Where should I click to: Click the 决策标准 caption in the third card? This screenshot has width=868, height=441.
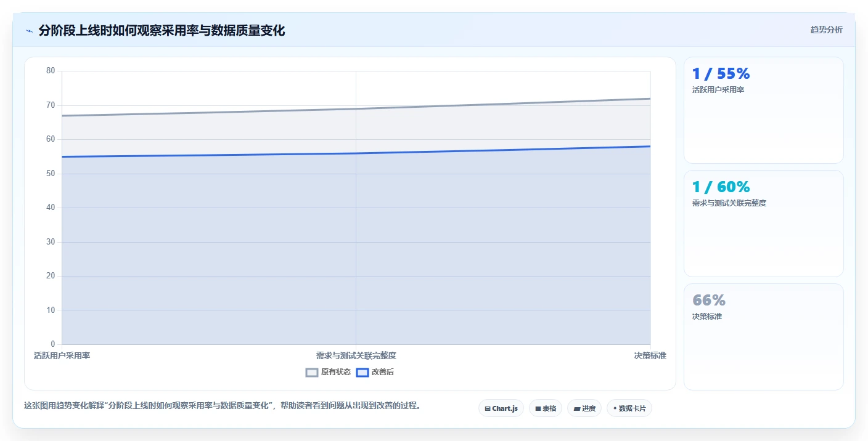tap(706, 317)
